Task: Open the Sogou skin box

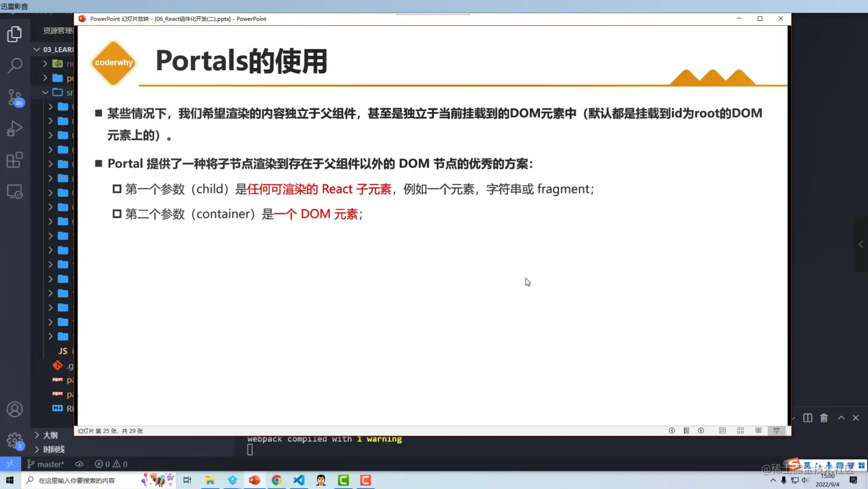Action: [x=851, y=465]
